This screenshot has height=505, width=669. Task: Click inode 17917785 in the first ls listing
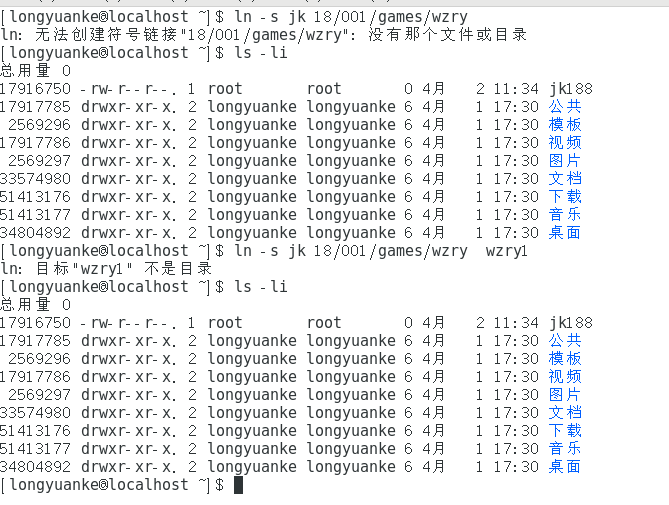click(35, 107)
